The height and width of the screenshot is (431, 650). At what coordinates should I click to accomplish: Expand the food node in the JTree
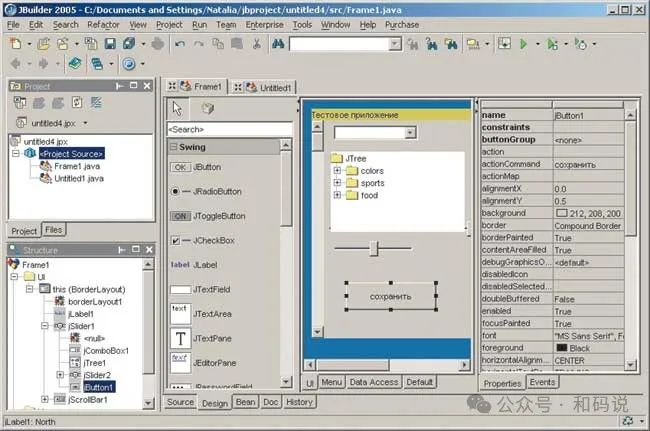click(x=337, y=195)
